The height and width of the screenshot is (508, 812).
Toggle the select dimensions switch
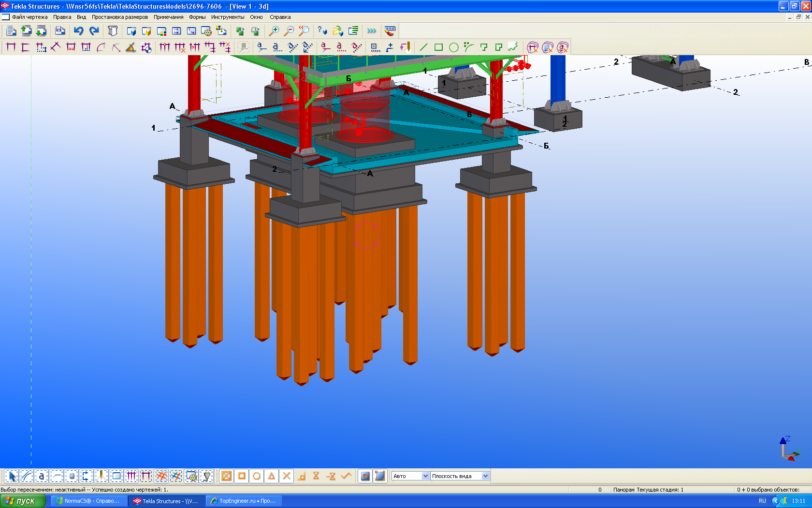(131, 476)
